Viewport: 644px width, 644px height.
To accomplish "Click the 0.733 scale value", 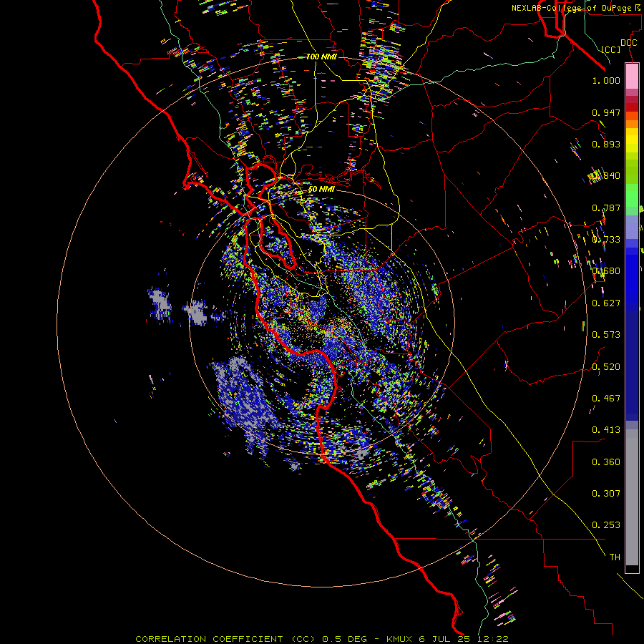I will (606, 240).
